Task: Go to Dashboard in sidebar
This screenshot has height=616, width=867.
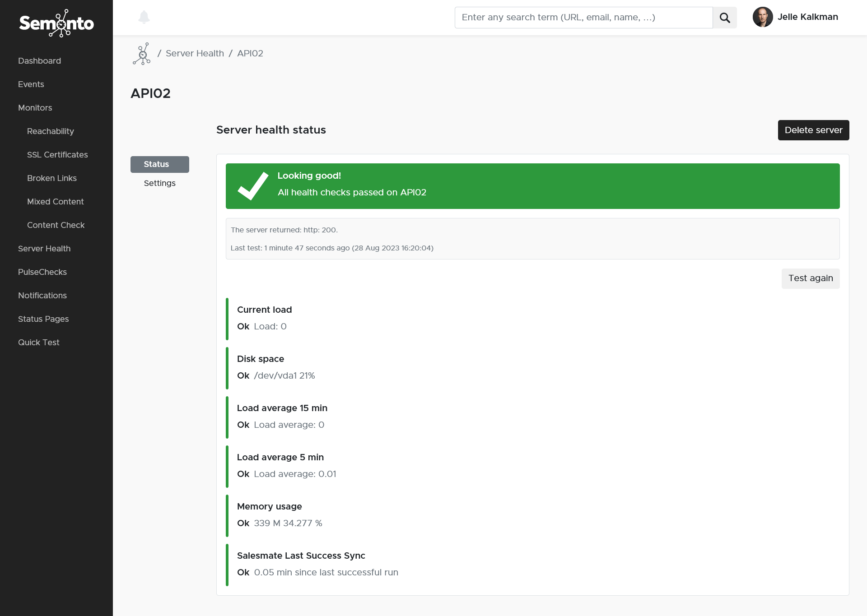Action: pos(39,61)
